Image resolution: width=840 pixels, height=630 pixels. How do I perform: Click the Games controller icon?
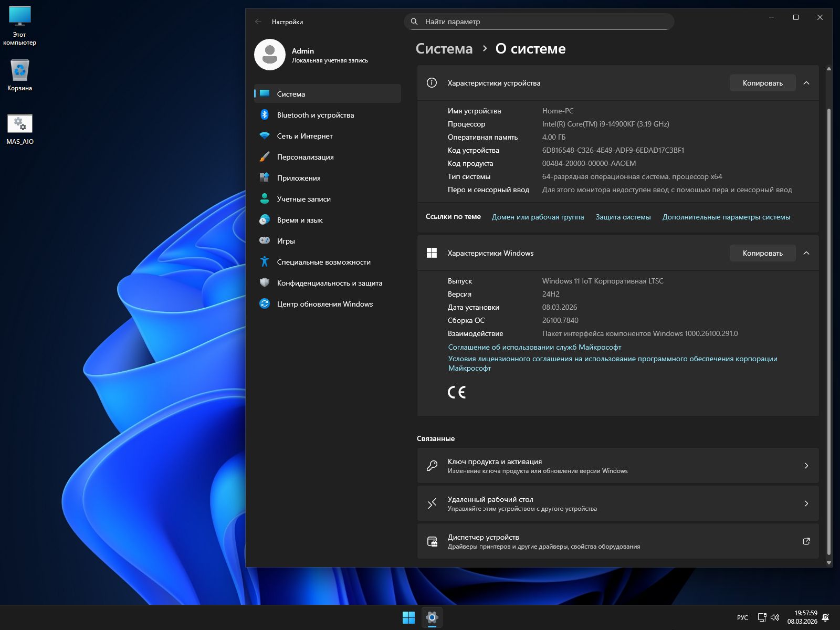(265, 241)
